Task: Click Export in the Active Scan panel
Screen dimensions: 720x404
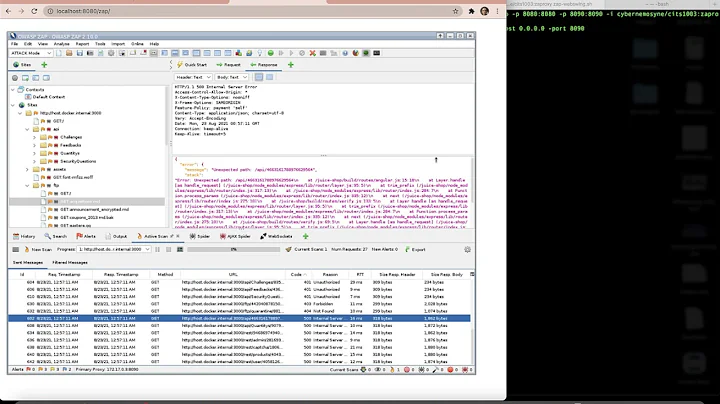Action: 415,249
